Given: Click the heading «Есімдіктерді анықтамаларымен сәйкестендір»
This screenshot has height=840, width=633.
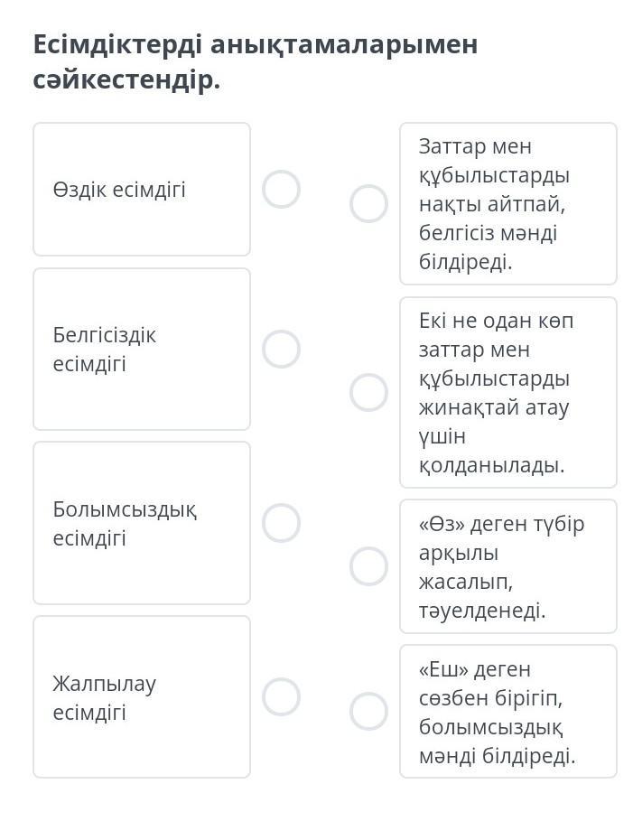Looking at the screenshot, I should [256, 61].
